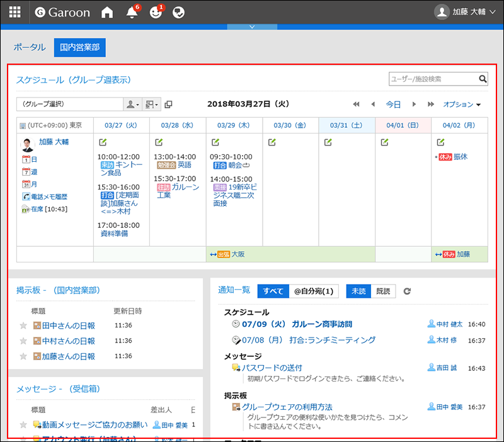Open the (グループ選択) combo box
The image size is (504, 442).
[70, 104]
